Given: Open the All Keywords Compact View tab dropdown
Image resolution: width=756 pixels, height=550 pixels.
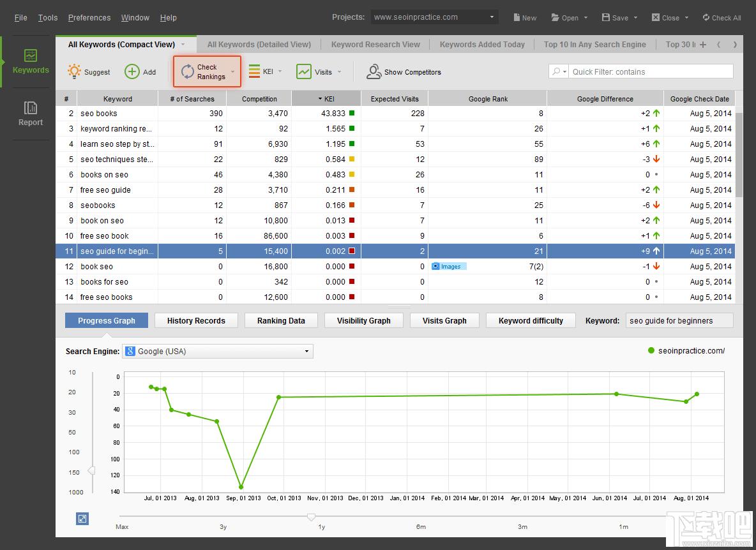Looking at the screenshot, I should pyautogui.click(x=183, y=44).
